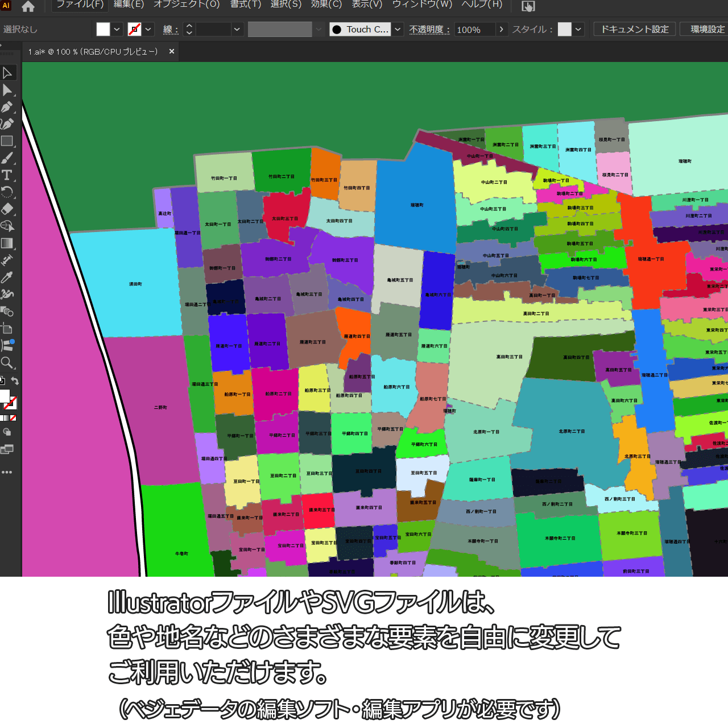Switch the screen mode

pos(7,450)
